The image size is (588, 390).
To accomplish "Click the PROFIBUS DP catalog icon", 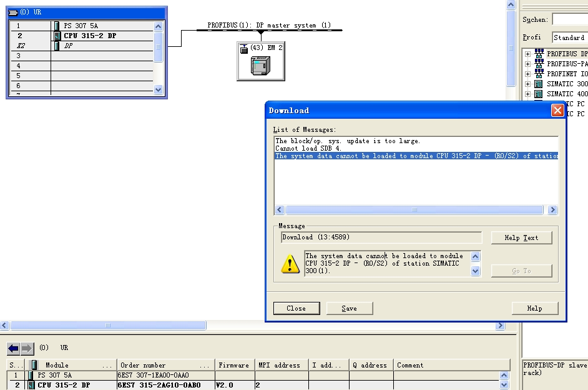I will (x=539, y=54).
